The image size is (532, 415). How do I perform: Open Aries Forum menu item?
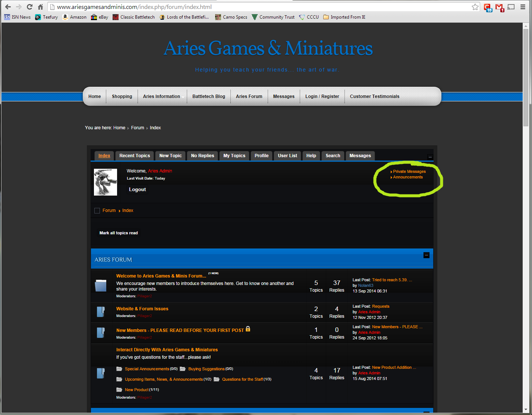[x=249, y=96]
